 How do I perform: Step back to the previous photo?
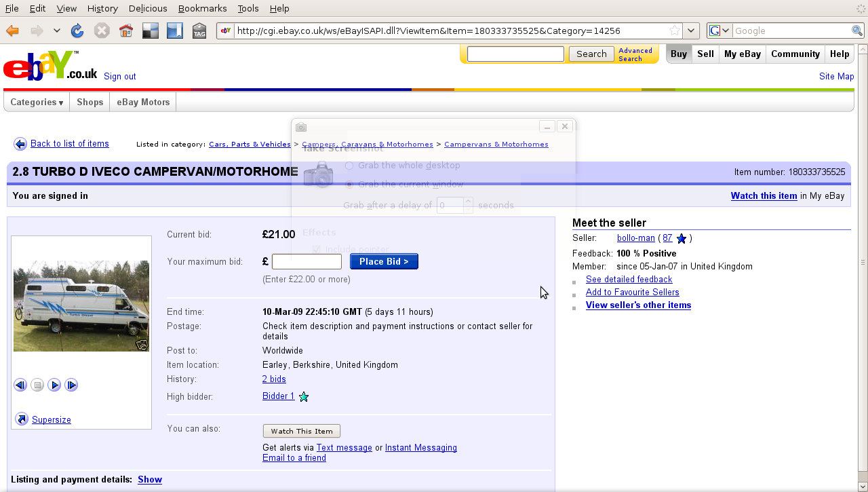(x=20, y=385)
